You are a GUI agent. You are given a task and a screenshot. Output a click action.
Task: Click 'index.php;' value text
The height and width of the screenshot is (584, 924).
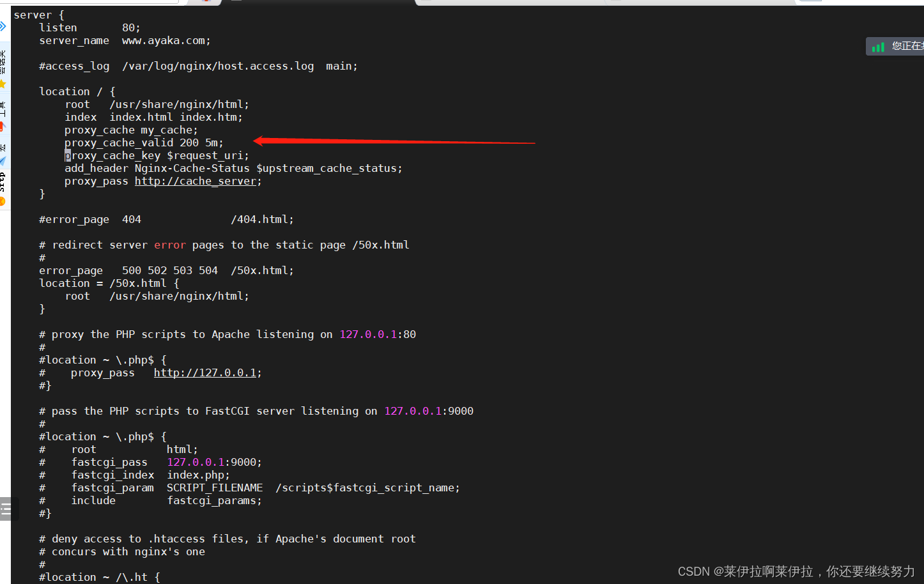pyautogui.click(x=198, y=475)
